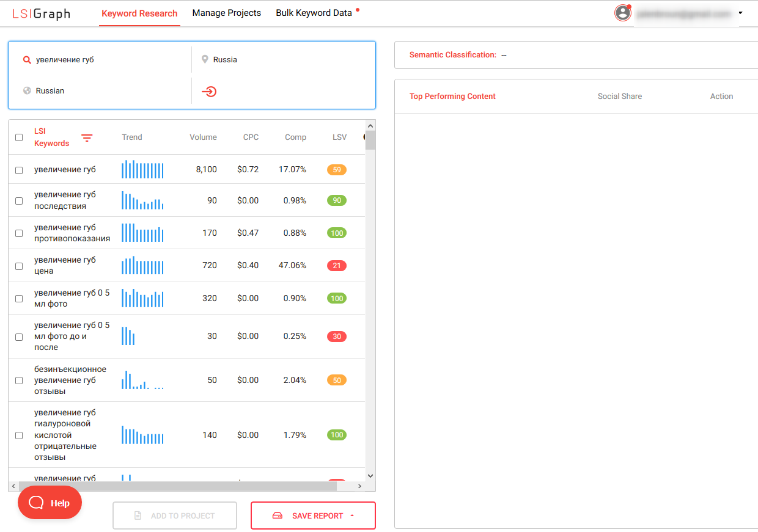Sort by the Comp column header
Image resolution: width=758 pixels, height=532 pixels.
point(295,137)
